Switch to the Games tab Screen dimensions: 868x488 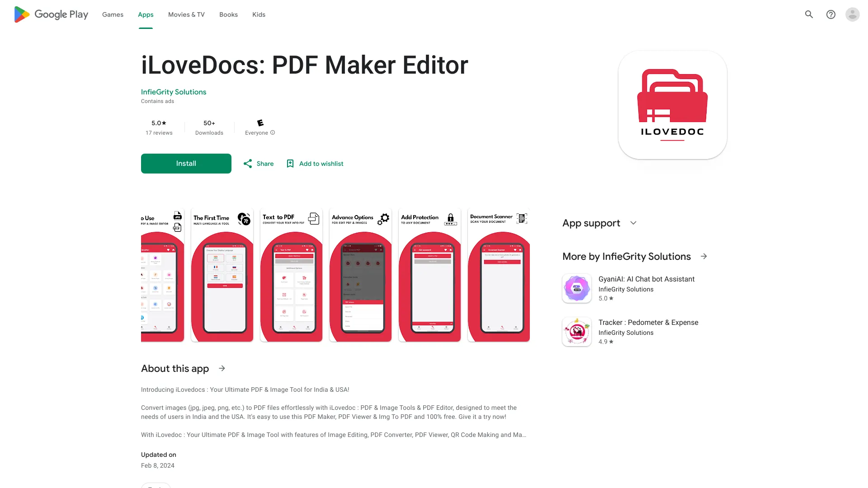[112, 14]
